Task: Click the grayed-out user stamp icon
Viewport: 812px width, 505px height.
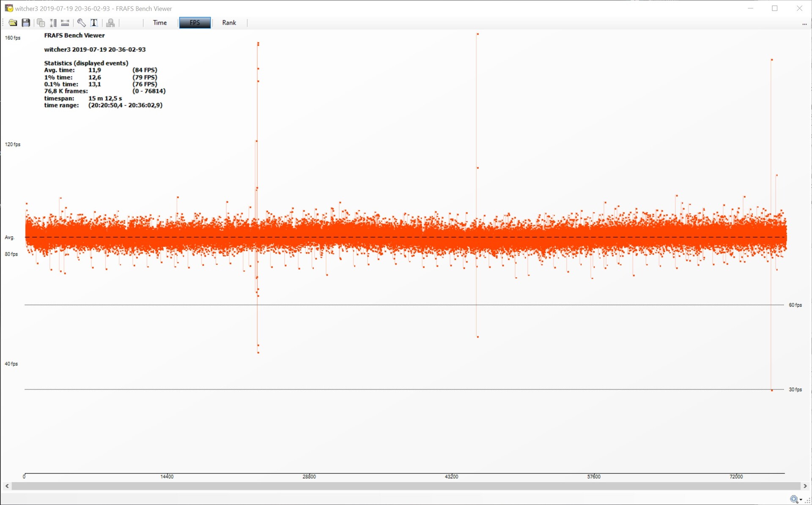Action: [110, 23]
